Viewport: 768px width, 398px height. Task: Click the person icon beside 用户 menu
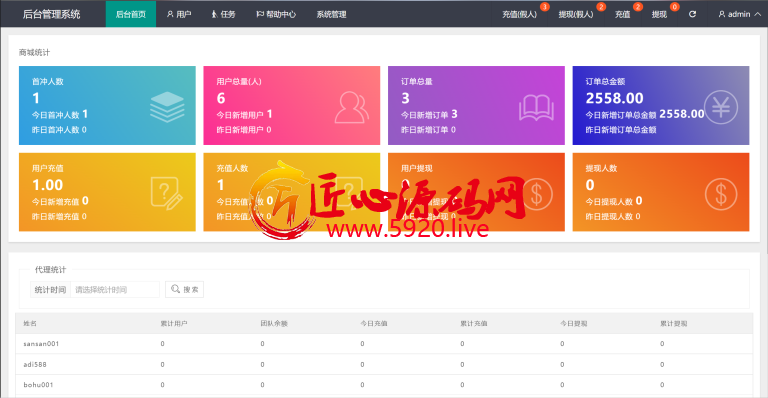170,14
